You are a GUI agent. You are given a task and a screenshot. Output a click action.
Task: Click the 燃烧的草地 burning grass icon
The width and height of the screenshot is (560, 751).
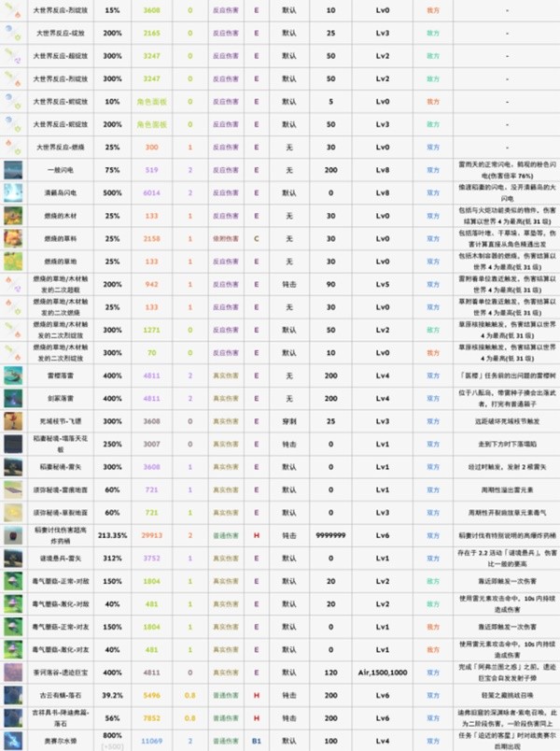pos(13,262)
